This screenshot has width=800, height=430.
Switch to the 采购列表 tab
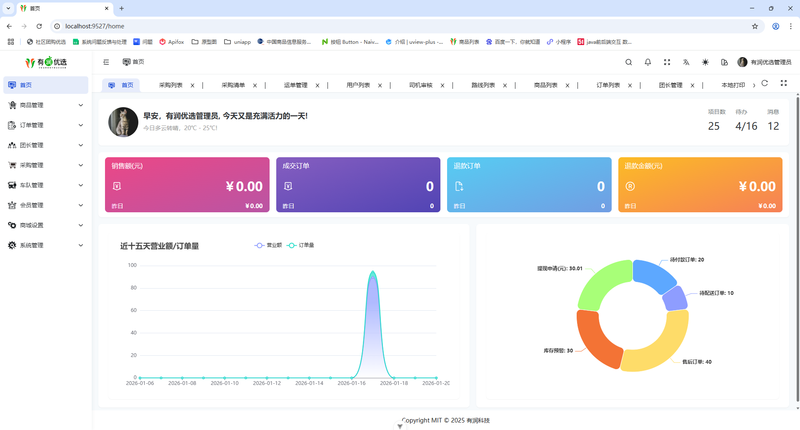click(170, 85)
